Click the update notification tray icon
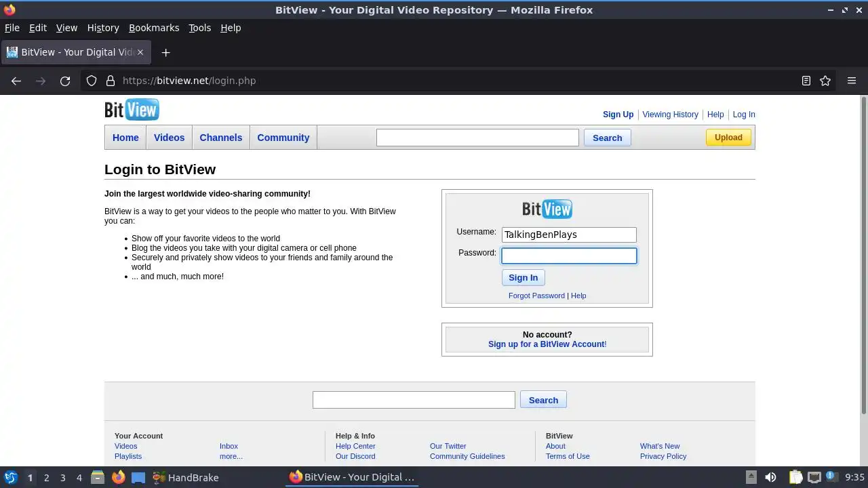868x488 pixels. [x=832, y=477]
